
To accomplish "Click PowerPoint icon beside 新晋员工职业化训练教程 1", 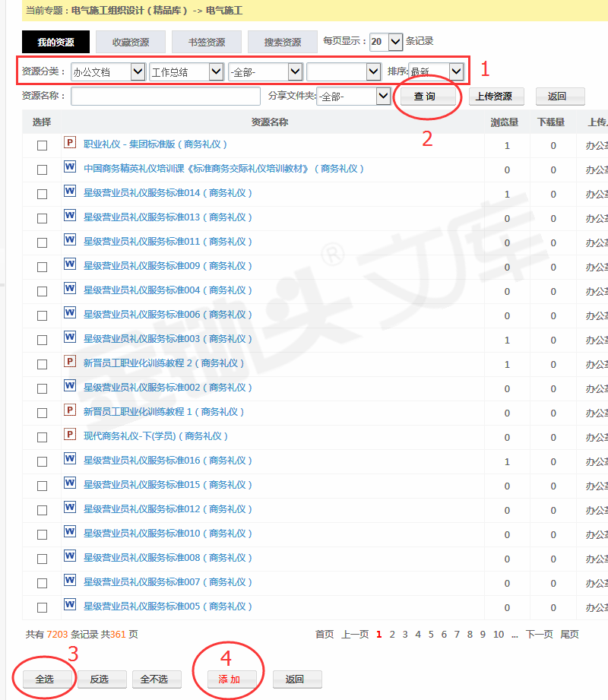I will pos(70,410).
